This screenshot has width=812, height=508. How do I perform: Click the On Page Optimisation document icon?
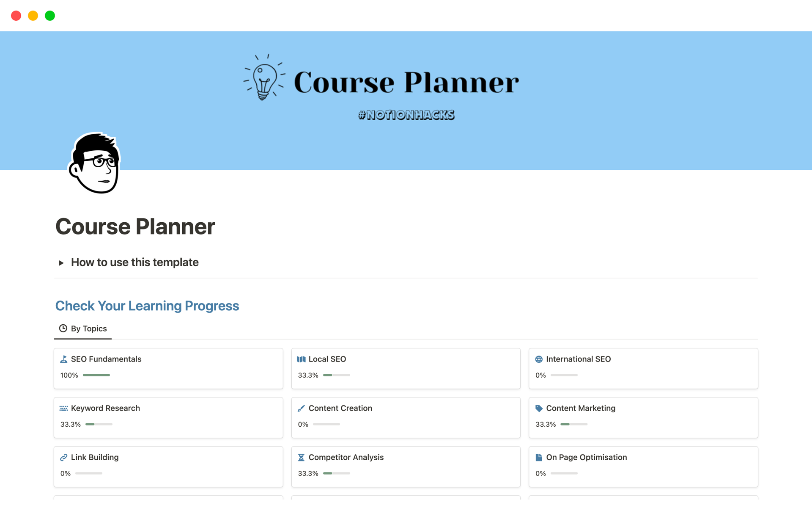(539, 458)
